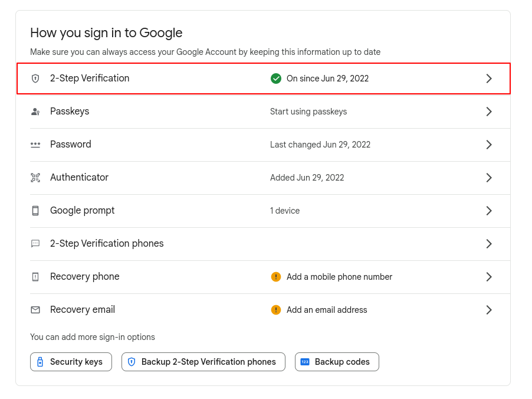Click "Last changed Jun 29, 2022" text
Viewport: 532px width, 399px height.
click(320, 145)
